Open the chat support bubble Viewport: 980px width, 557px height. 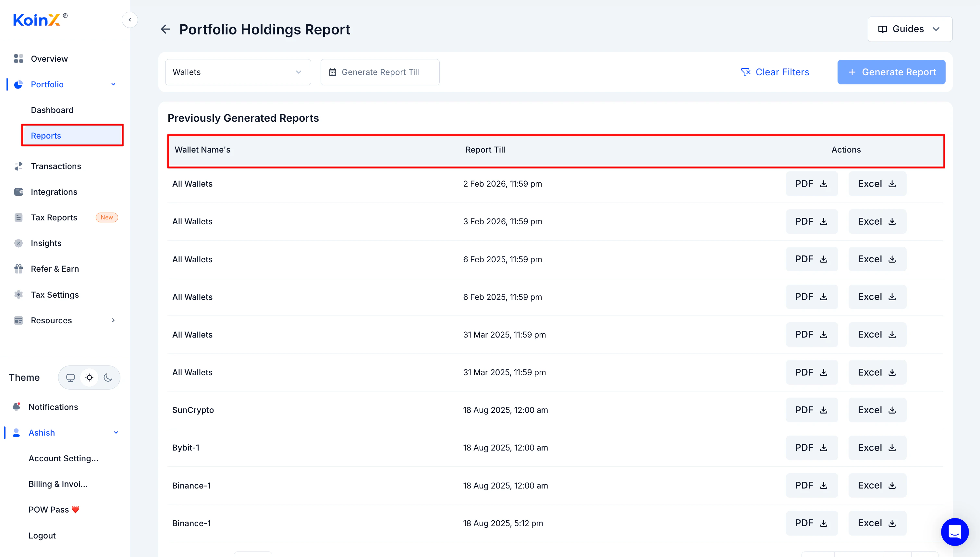954,531
